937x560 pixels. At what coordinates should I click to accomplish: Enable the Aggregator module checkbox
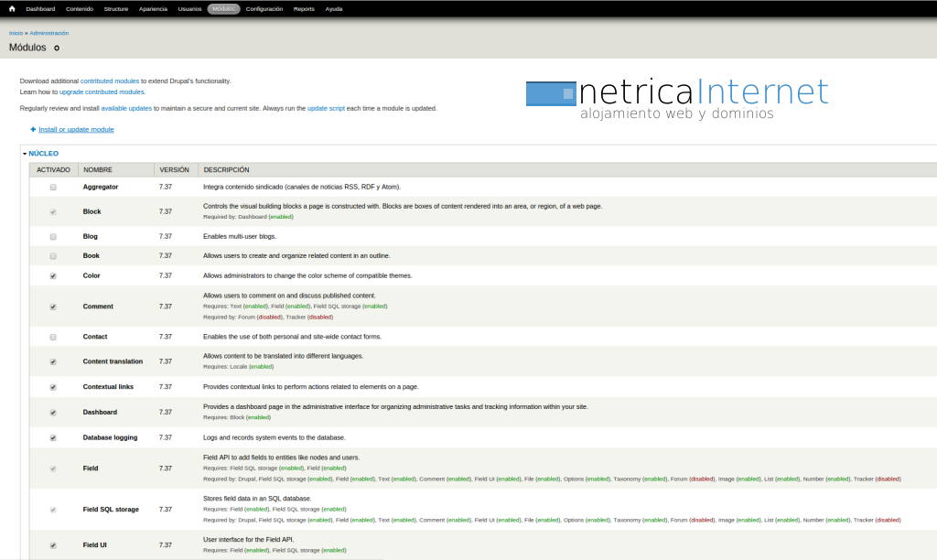tap(53, 187)
